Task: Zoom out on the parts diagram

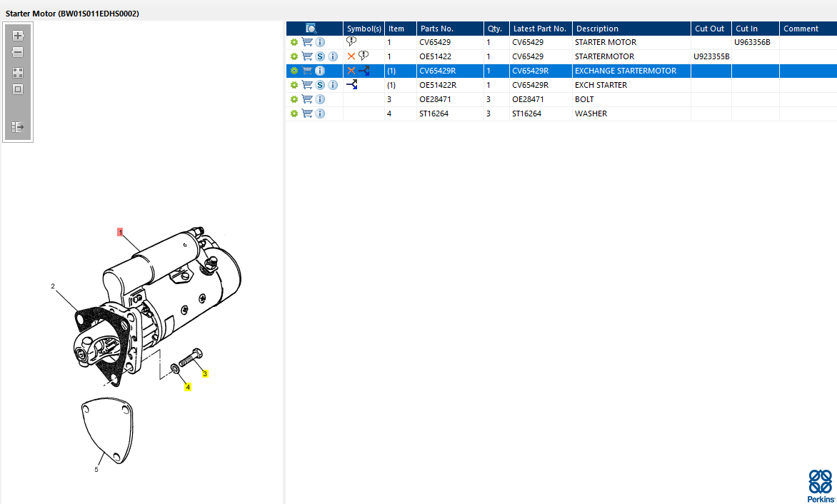Action: coord(18,52)
